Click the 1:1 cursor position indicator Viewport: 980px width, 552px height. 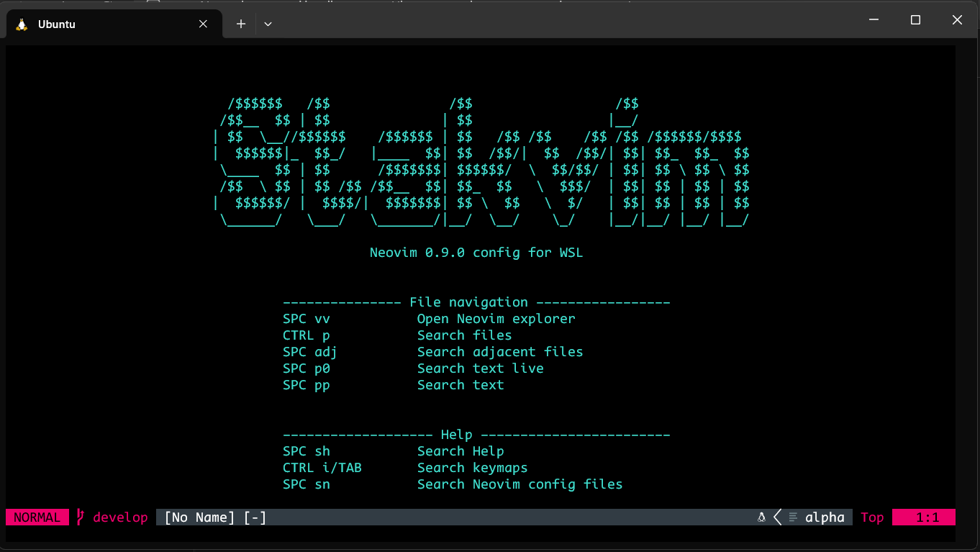[x=924, y=517]
